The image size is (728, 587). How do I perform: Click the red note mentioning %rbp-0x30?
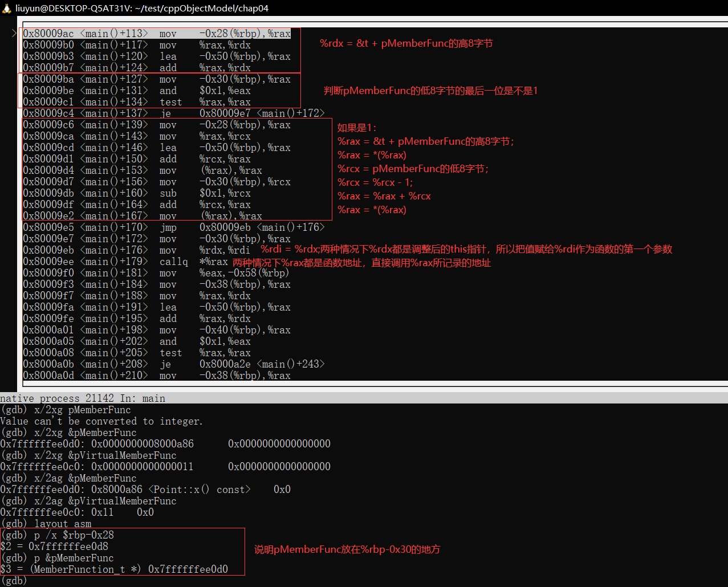tap(347, 549)
